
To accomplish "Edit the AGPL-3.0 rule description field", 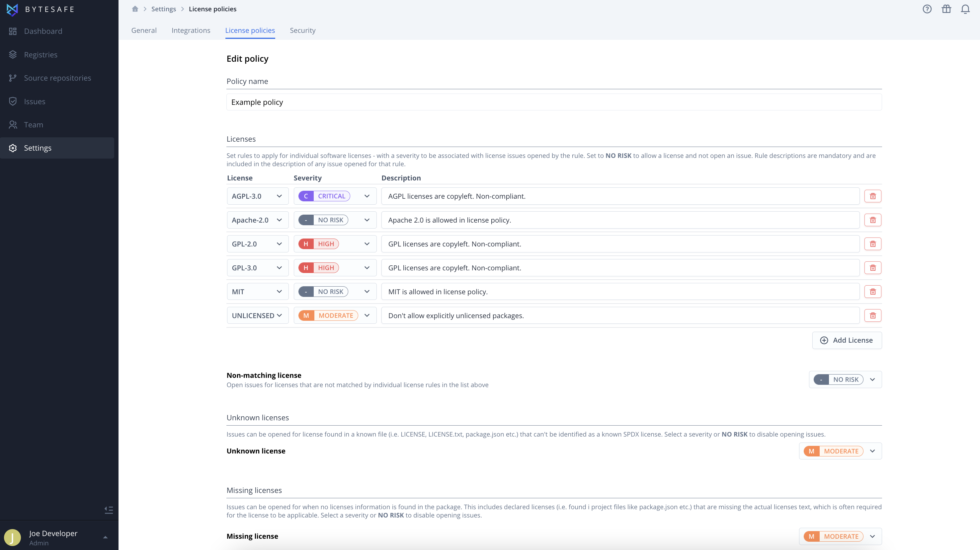I will pos(620,196).
